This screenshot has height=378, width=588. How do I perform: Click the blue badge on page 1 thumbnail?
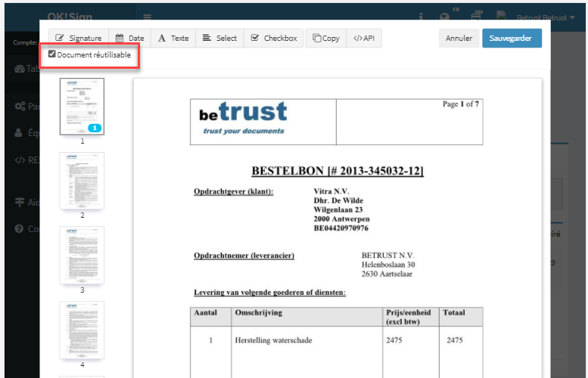[95, 128]
